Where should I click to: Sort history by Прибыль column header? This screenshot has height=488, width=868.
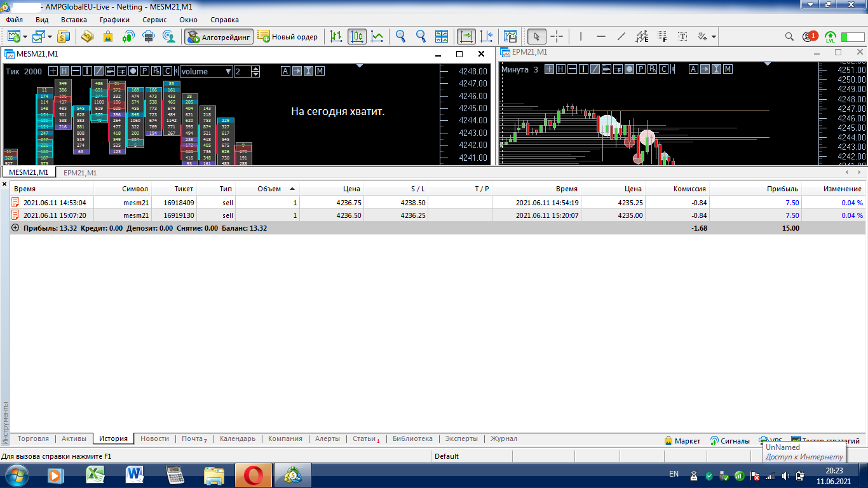[x=754, y=189]
